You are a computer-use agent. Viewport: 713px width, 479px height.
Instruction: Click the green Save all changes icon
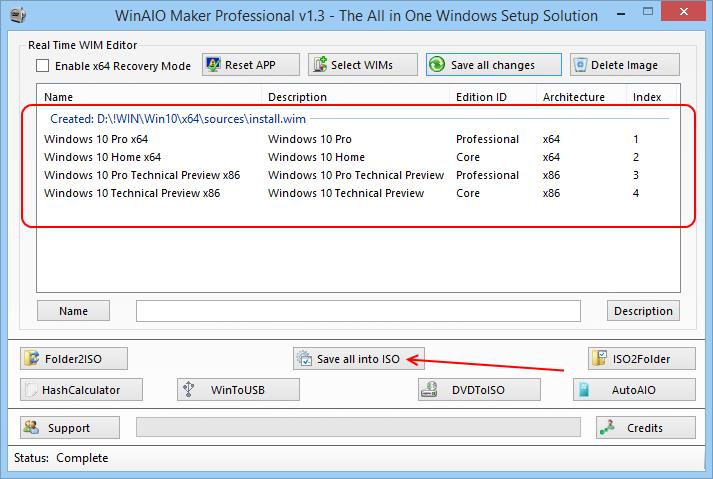pyautogui.click(x=437, y=65)
